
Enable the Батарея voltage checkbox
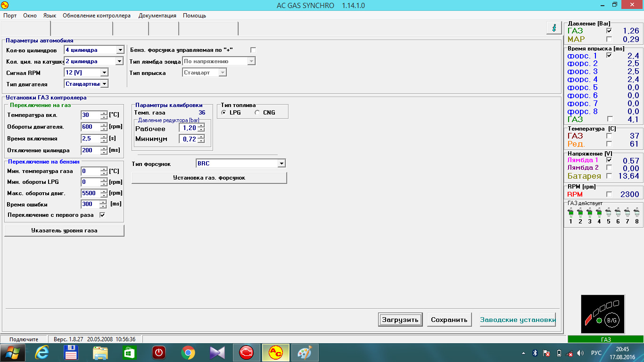point(609,176)
